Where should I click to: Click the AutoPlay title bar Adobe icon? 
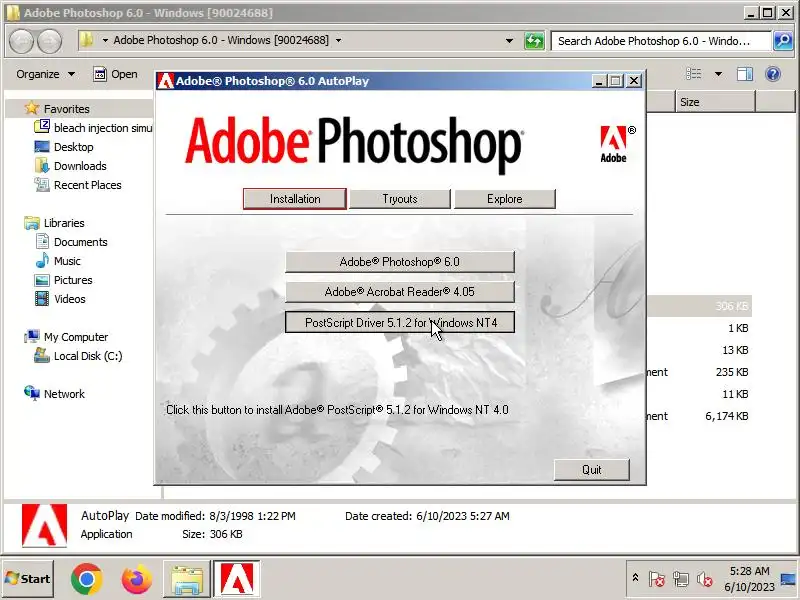point(165,81)
